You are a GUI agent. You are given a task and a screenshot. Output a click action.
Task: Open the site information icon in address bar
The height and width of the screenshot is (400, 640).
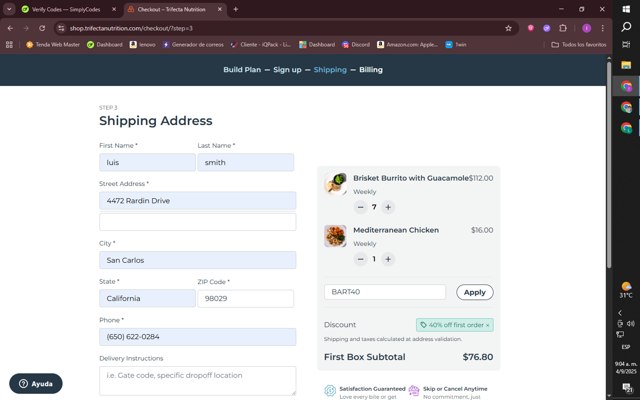tap(61, 28)
